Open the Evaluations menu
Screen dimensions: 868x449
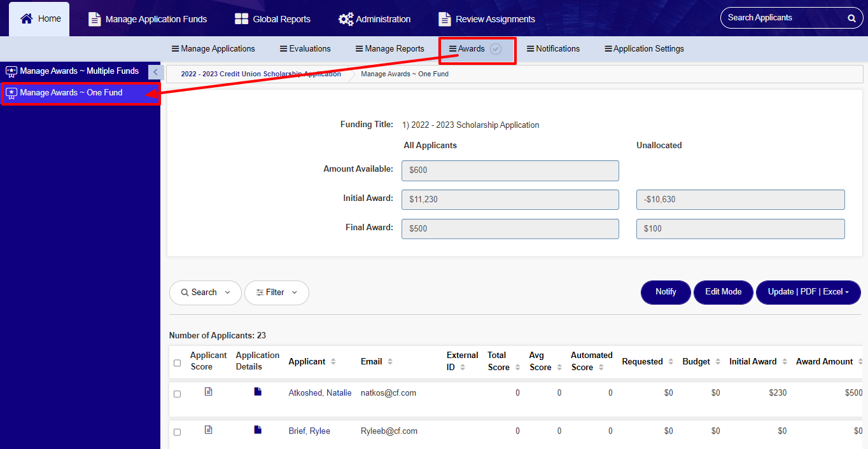[x=305, y=49]
